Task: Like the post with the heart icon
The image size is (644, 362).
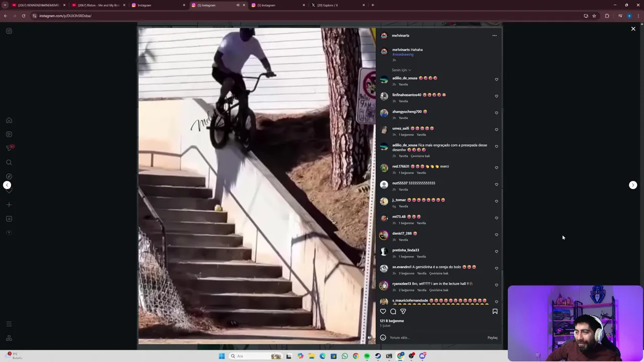Action: [383, 311]
